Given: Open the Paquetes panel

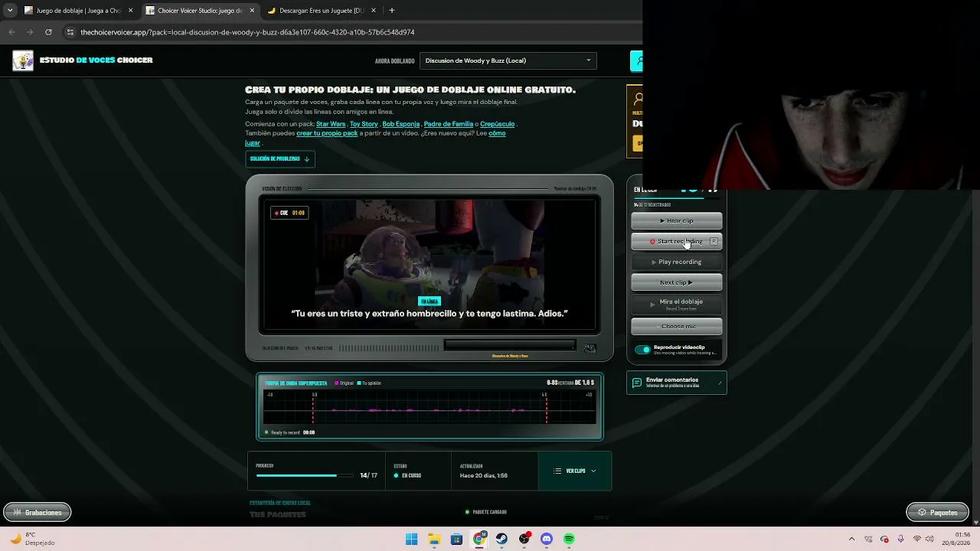Looking at the screenshot, I should click(937, 513).
